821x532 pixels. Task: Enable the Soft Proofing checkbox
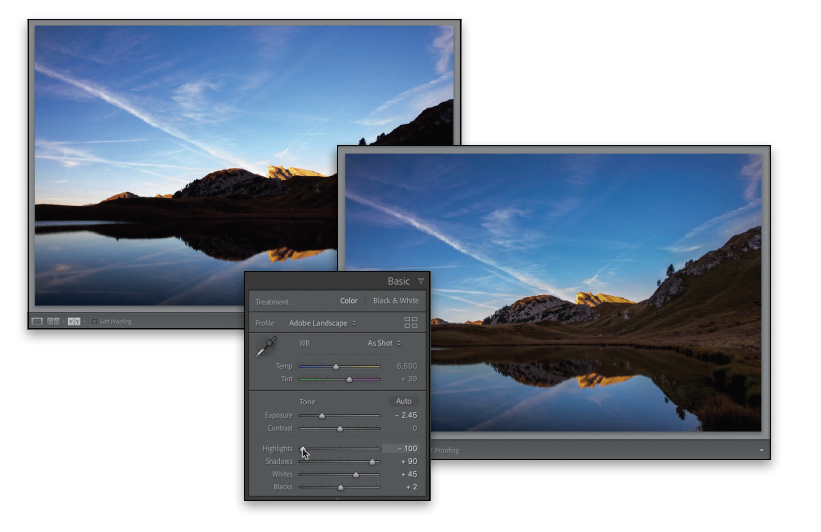(x=95, y=321)
